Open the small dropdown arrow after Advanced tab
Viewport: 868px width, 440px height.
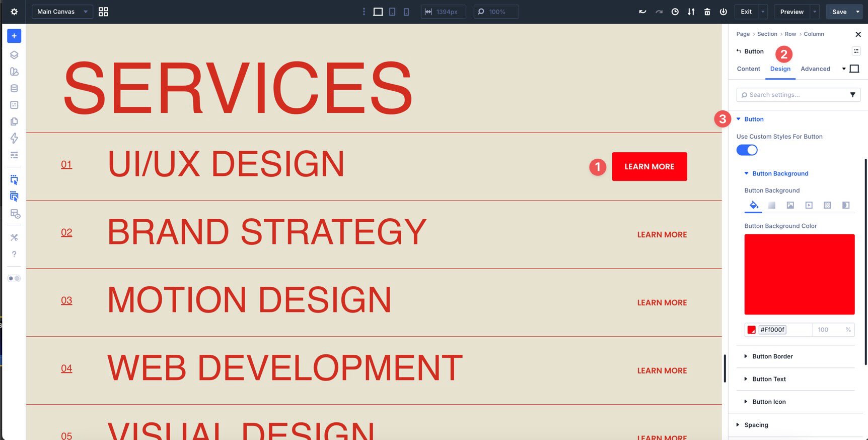(x=844, y=69)
